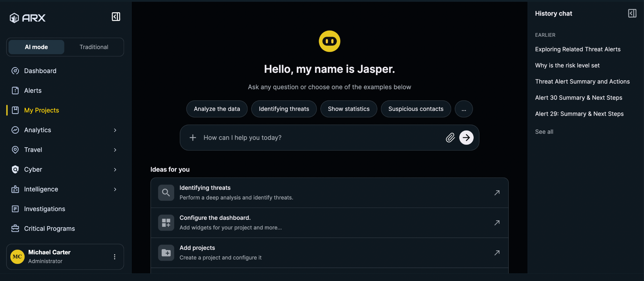
Task: Click the plus icon in prompt box
Action: (x=193, y=138)
